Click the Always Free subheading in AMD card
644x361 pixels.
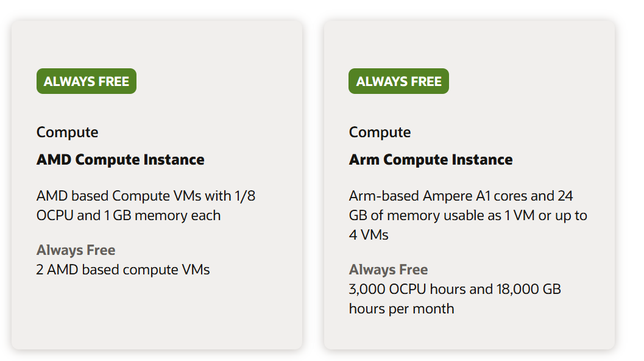coord(76,250)
